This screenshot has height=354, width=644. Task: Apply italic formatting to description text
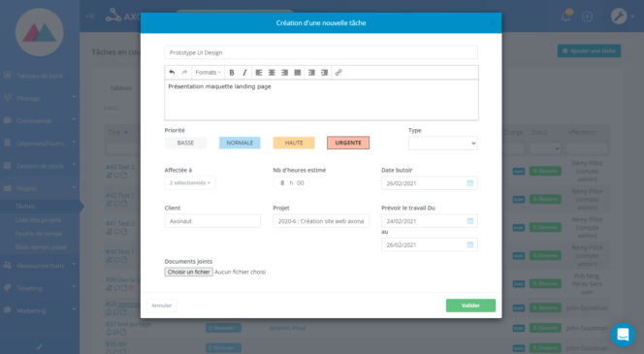[244, 73]
